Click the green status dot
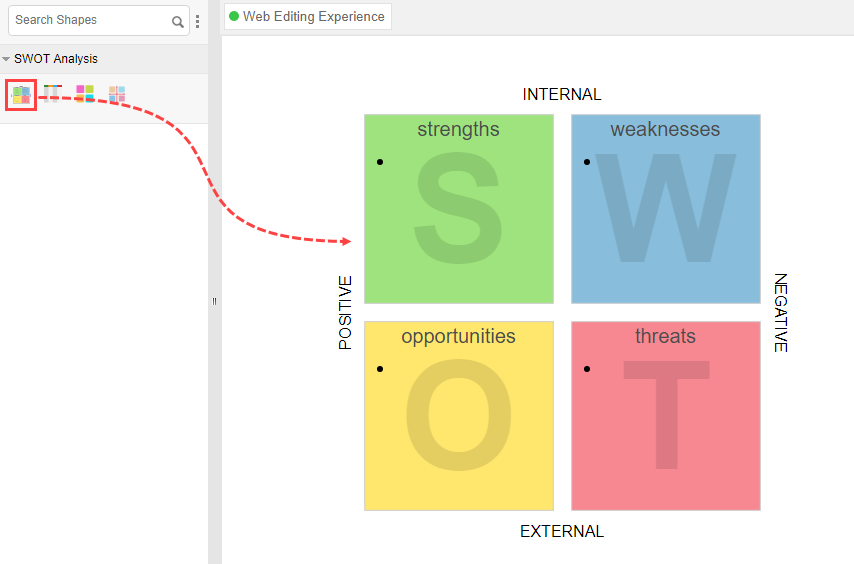 pyautogui.click(x=234, y=17)
